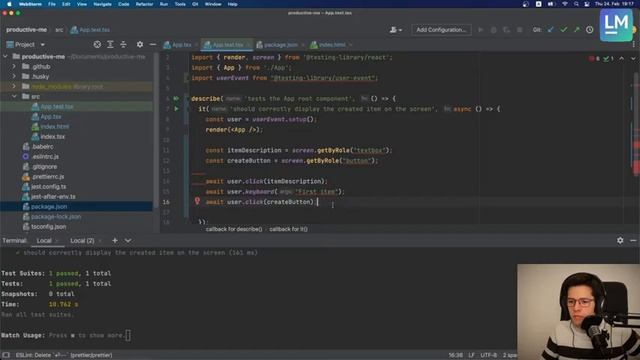Image resolution: width=640 pixels, height=360 pixels.
Task: Click productive-me breadcrumb in navigation bar
Action: (27, 30)
